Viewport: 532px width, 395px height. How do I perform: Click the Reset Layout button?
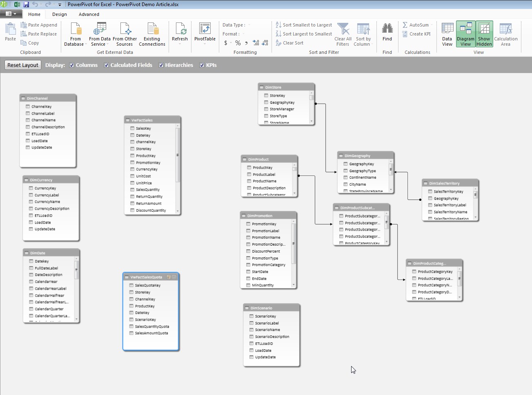[x=23, y=65]
